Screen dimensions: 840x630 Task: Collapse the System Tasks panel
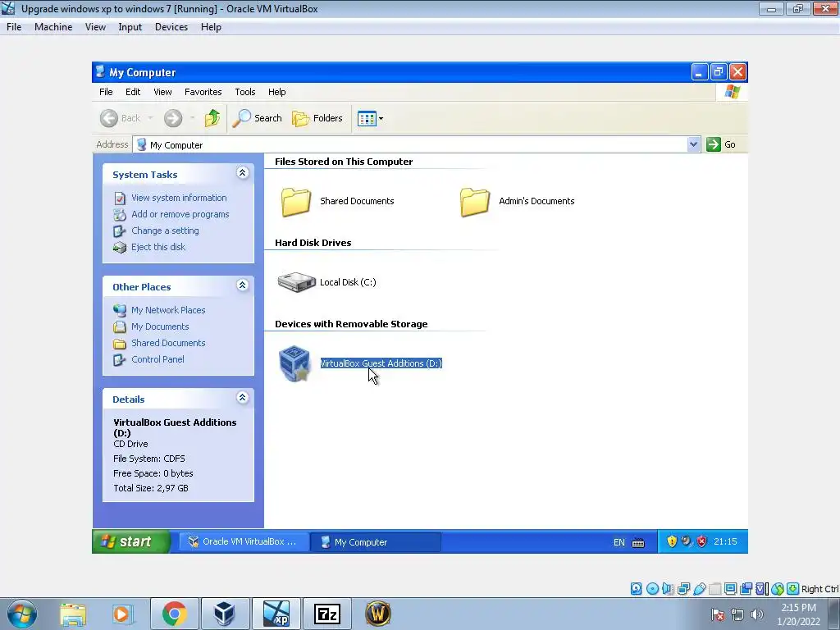242,173
